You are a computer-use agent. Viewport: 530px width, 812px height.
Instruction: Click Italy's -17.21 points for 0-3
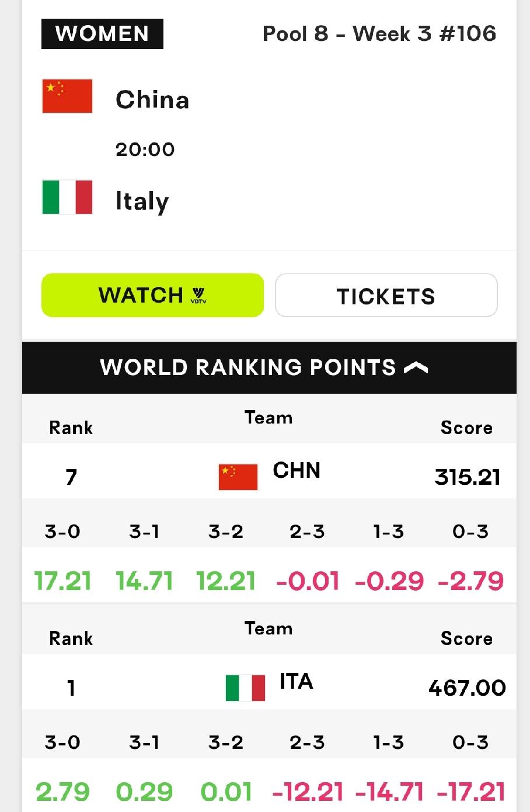[x=470, y=792]
